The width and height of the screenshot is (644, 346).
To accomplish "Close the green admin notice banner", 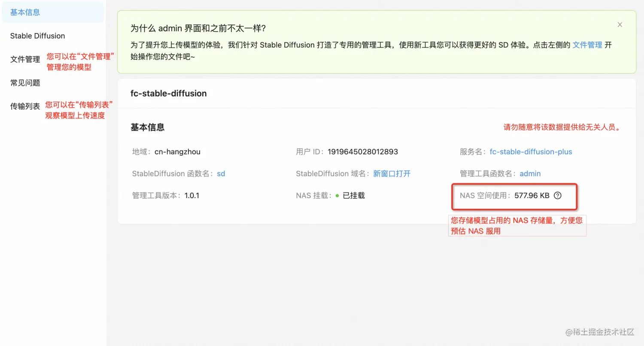I will [620, 25].
